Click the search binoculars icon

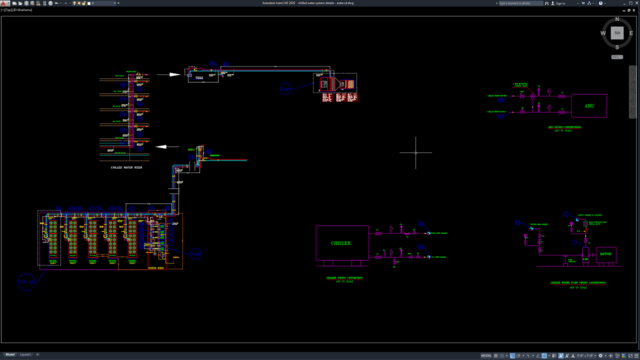point(547,3)
